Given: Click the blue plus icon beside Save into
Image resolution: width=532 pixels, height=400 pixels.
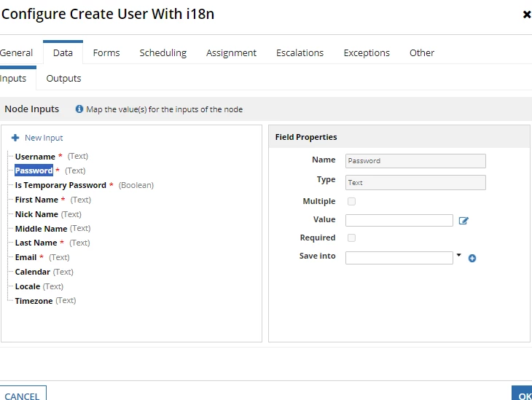Looking at the screenshot, I should point(472,259).
